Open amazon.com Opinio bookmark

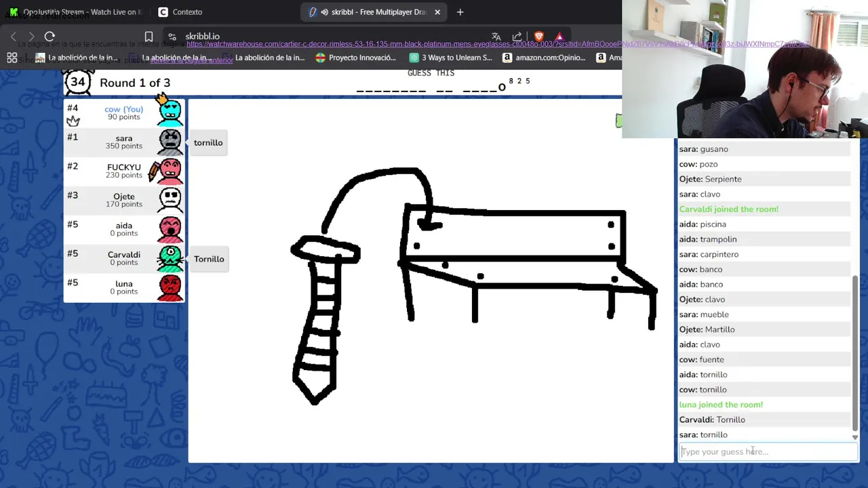pos(544,58)
